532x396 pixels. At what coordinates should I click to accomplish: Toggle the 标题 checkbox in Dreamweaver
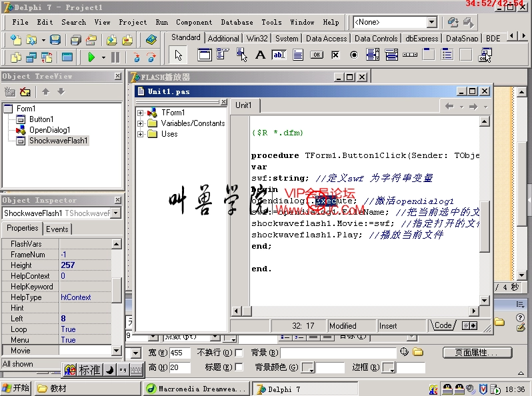[239, 367]
